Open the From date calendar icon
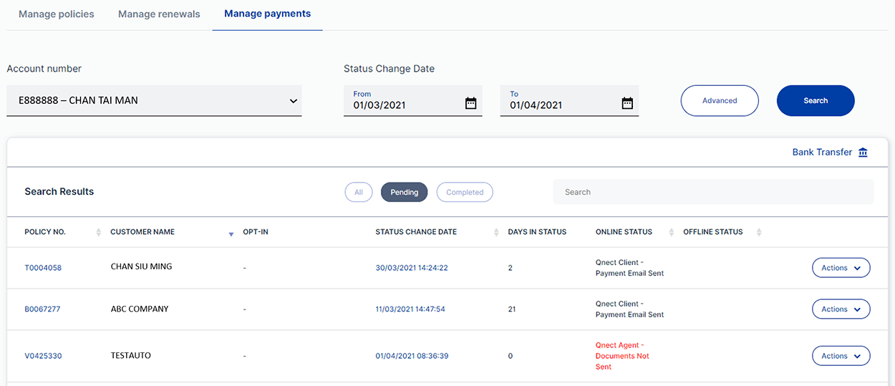 pyautogui.click(x=470, y=103)
